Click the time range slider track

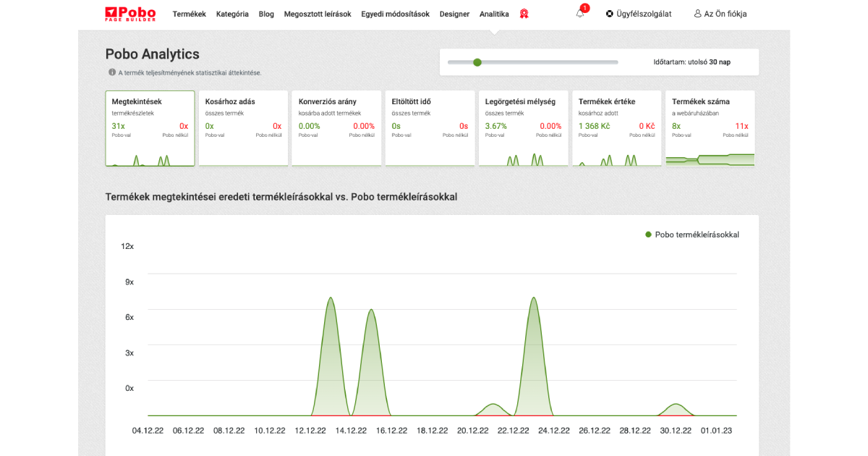coord(533,62)
